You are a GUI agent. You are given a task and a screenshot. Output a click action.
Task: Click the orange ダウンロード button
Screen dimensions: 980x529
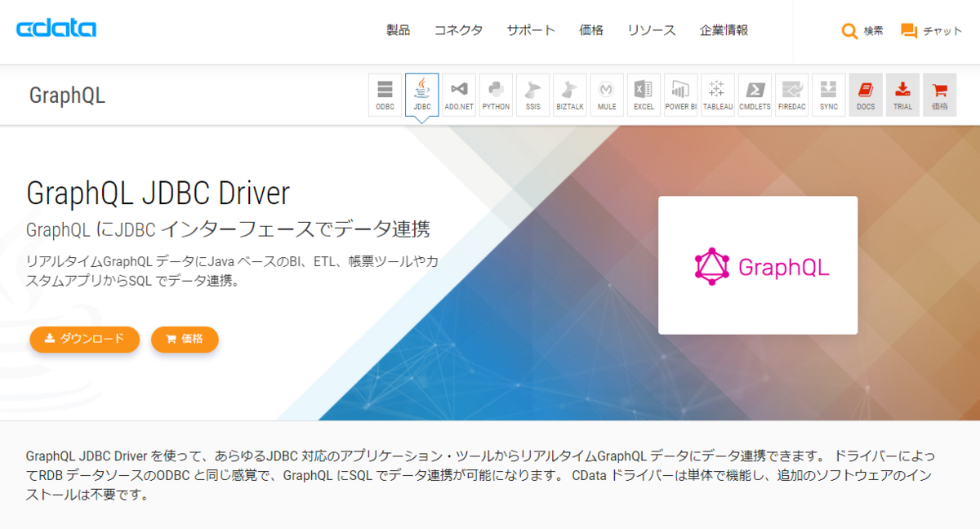click(85, 339)
